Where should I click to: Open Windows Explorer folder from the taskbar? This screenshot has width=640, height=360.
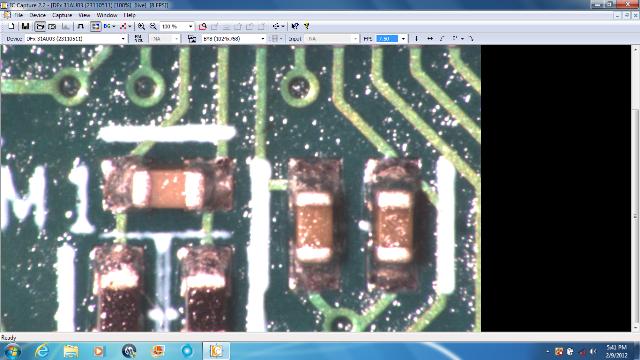(x=71, y=351)
